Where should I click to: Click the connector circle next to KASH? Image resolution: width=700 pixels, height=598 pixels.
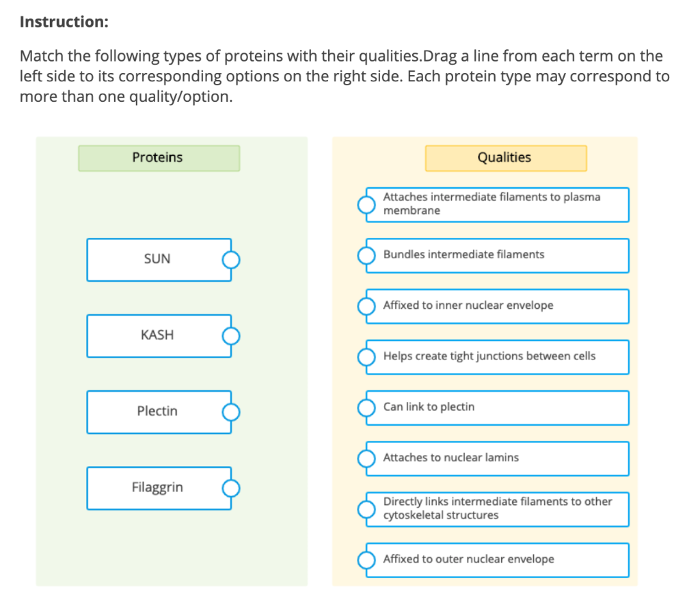(x=231, y=336)
